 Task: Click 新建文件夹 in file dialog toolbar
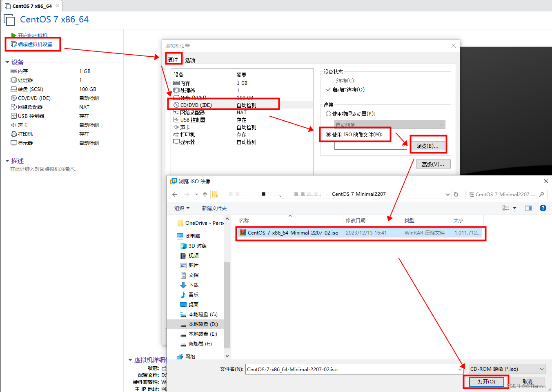(214, 208)
